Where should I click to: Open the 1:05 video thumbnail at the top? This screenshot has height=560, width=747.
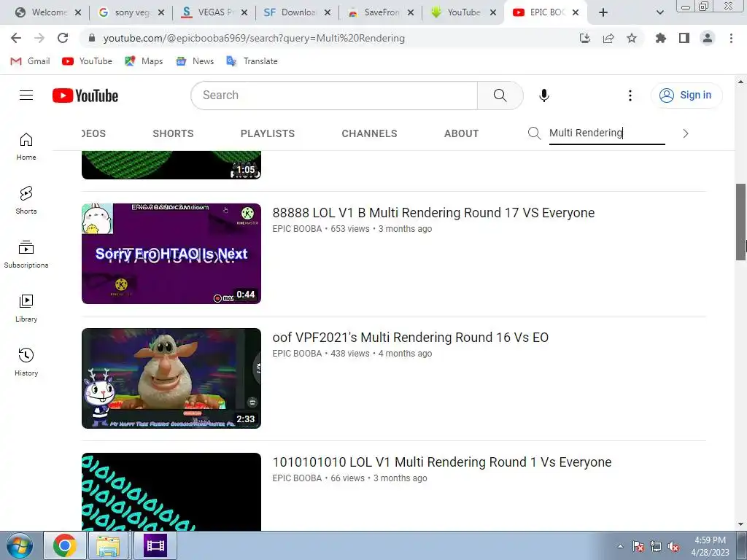171,165
